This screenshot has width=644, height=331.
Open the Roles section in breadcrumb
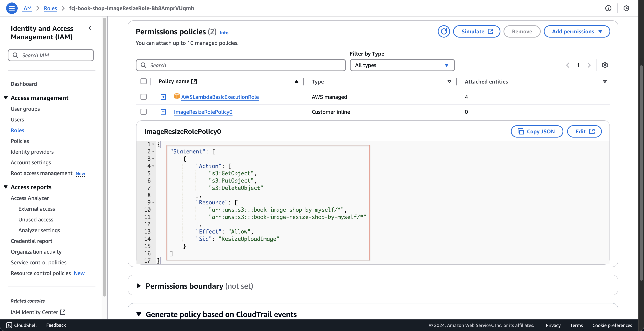pos(50,8)
